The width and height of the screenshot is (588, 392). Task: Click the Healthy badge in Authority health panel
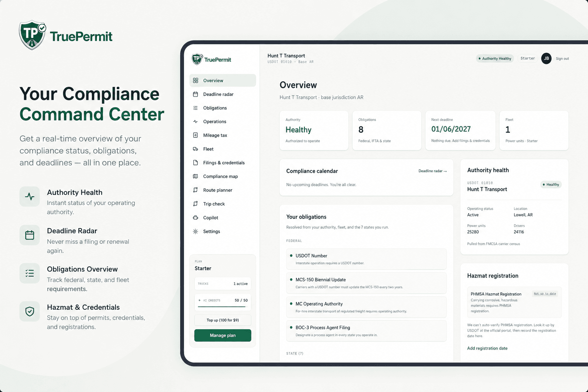[x=551, y=185]
